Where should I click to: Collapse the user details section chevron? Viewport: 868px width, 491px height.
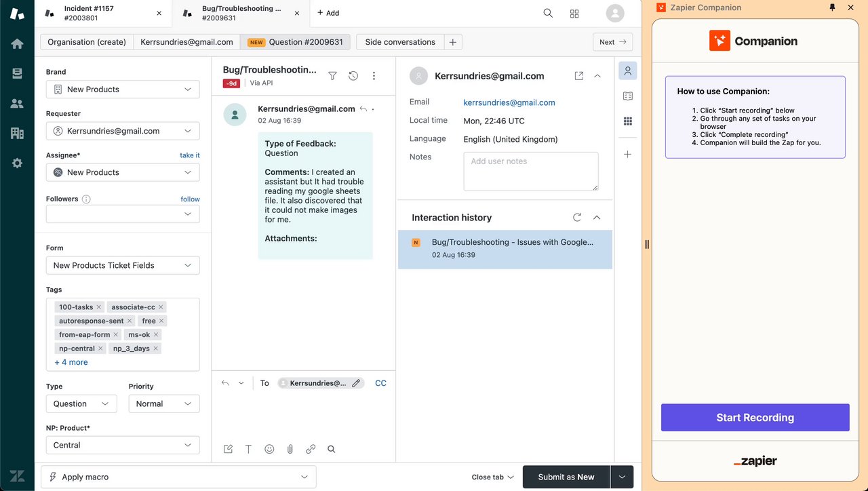(x=597, y=76)
